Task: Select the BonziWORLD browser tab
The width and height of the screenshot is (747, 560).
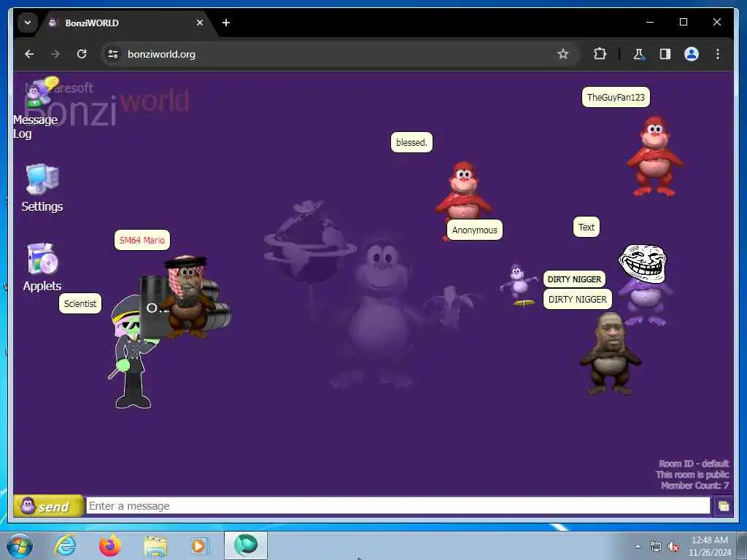Action: [x=126, y=23]
